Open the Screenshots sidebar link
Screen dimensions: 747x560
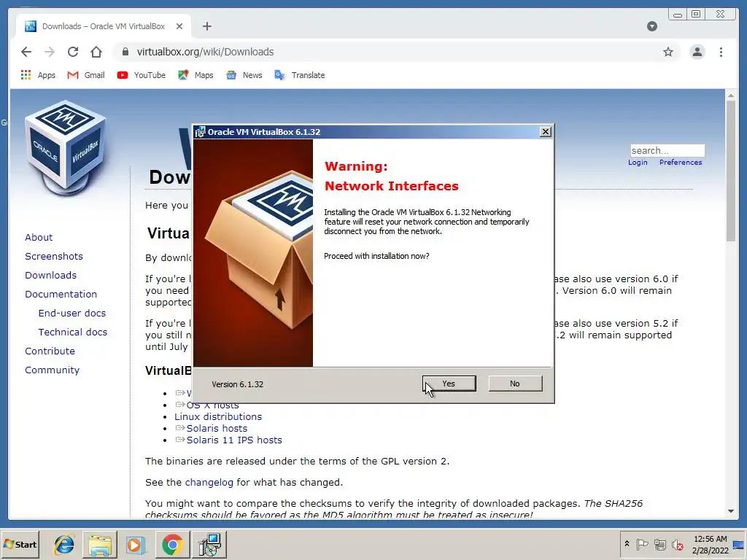[x=54, y=256]
